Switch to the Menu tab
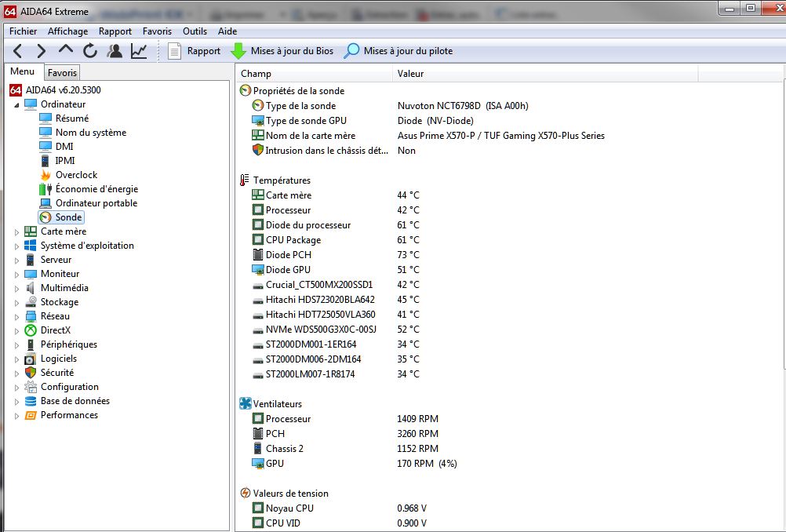The height and width of the screenshot is (532, 786). (x=23, y=71)
